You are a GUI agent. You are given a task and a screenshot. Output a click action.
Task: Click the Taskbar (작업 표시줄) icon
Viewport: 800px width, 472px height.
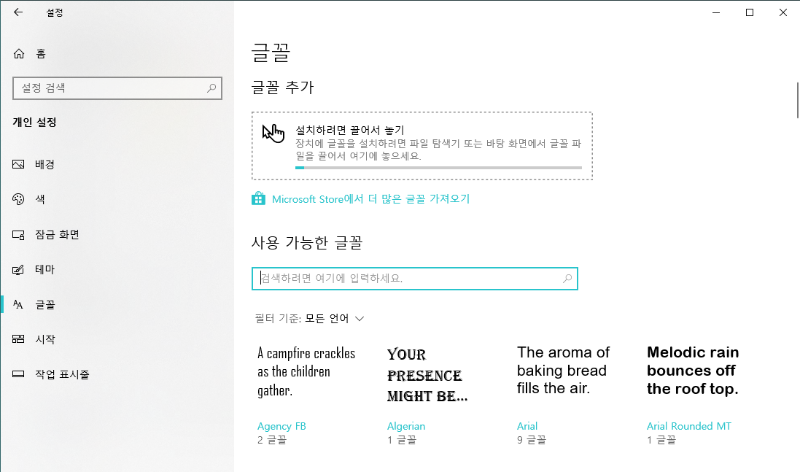17,374
